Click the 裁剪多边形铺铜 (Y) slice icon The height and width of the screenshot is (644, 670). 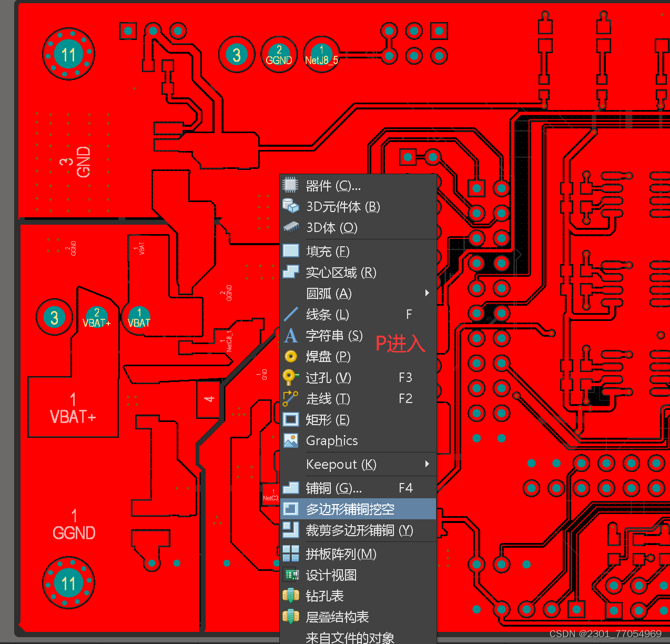point(291,530)
